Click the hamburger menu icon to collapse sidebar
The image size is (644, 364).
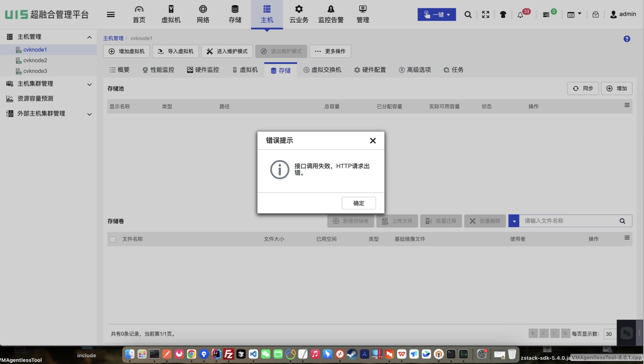pyautogui.click(x=111, y=14)
